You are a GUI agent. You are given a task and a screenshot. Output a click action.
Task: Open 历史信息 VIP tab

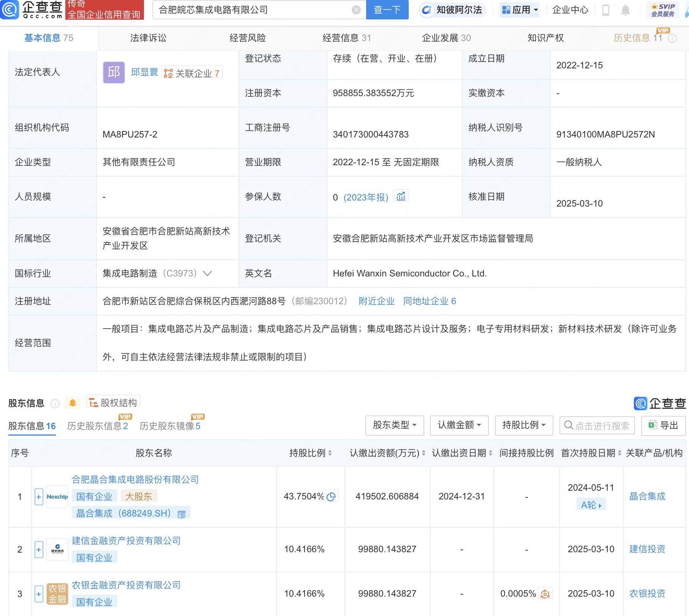638,38
